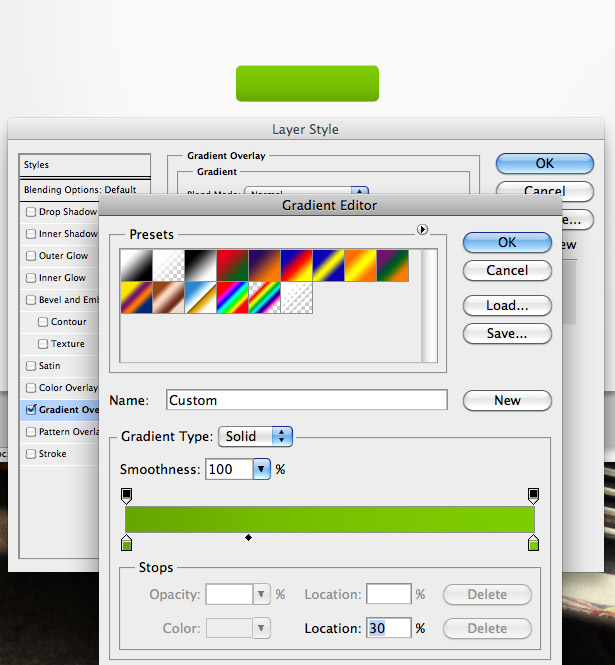Enable the Outer Glow checkbox
Screen dimensions: 615x665
pyautogui.click(x=31, y=256)
